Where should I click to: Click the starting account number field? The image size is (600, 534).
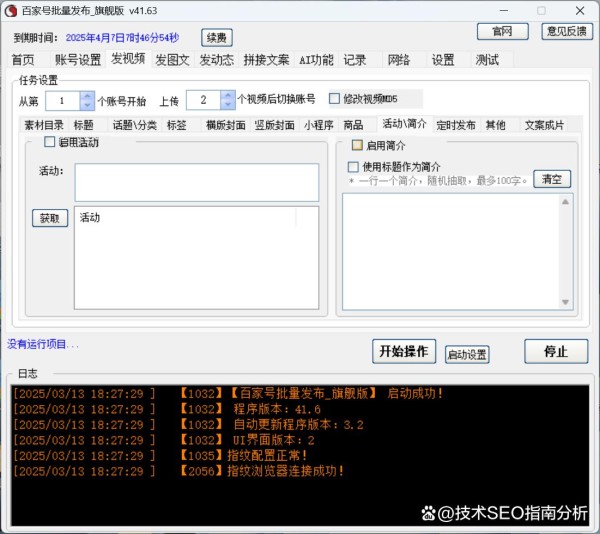62,101
